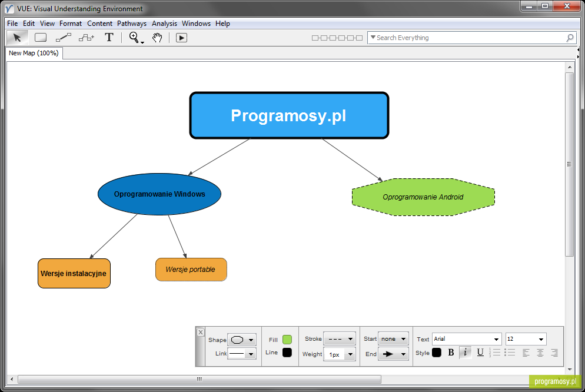Open the Help menu

pos(222,24)
